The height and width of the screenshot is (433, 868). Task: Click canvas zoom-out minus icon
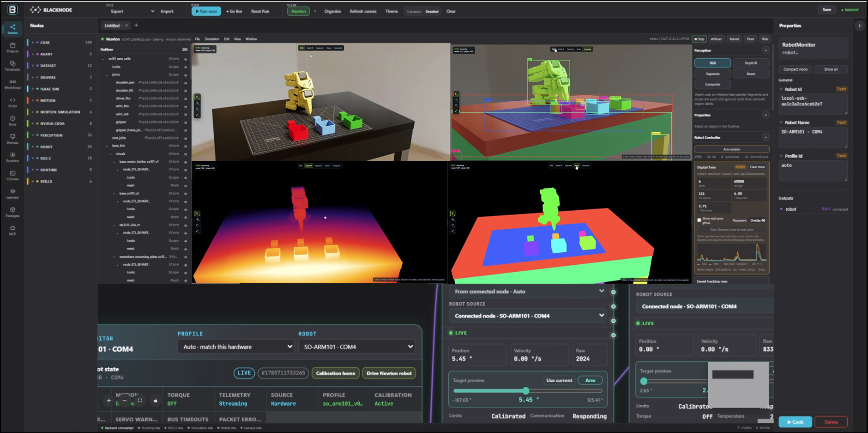pyautogui.click(x=124, y=401)
